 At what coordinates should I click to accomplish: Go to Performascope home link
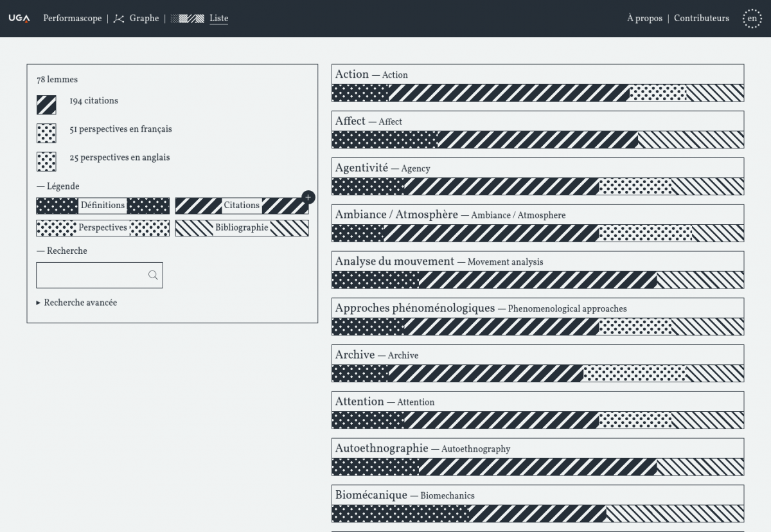[x=72, y=19]
